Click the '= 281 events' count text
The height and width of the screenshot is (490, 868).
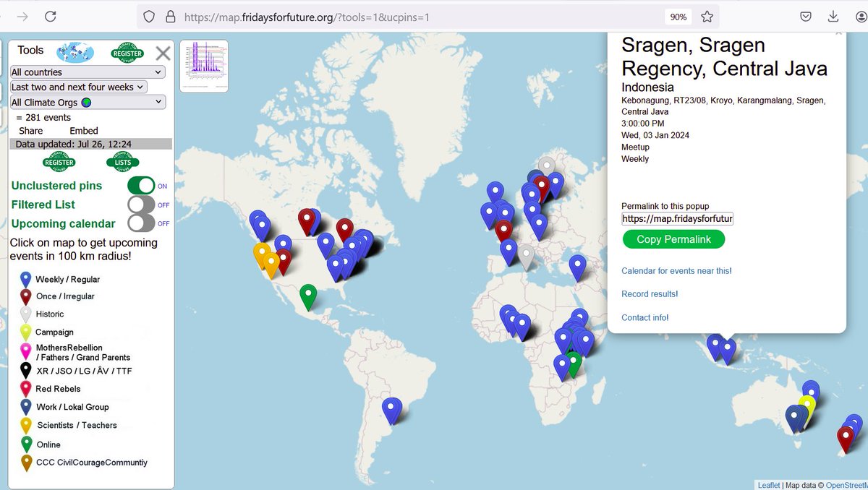(43, 117)
